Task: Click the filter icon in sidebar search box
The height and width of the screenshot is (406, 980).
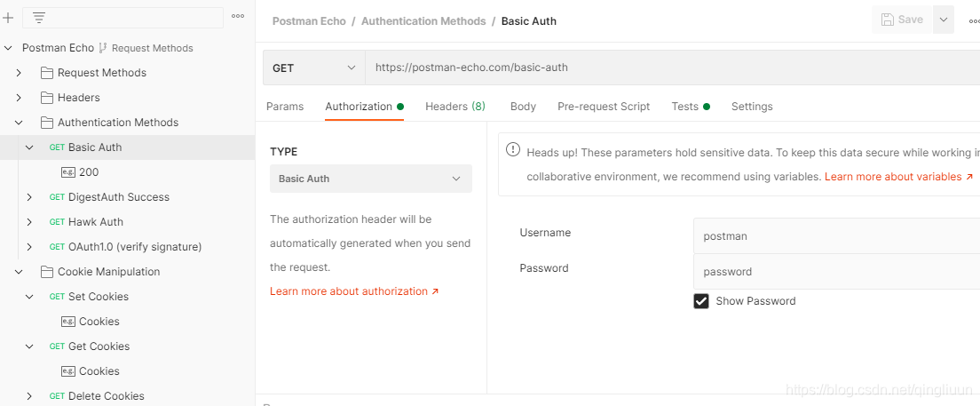Action: 39,18
